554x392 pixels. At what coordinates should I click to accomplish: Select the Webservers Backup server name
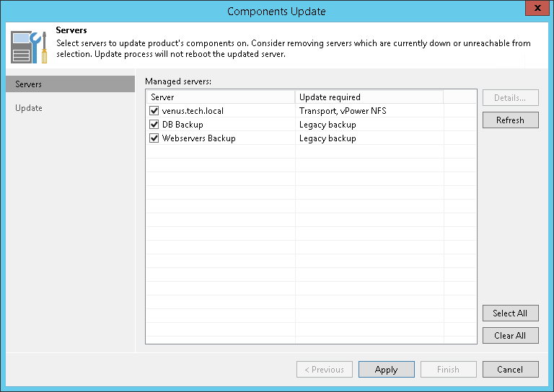(x=198, y=138)
